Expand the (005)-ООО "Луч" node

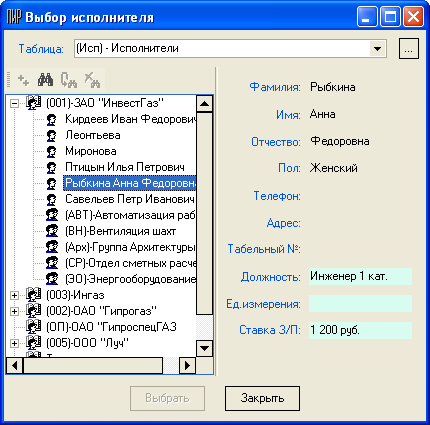coord(14,343)
